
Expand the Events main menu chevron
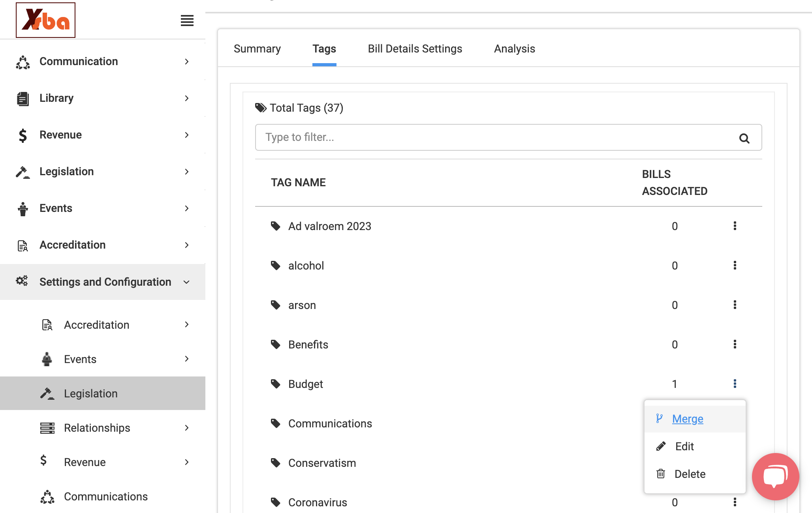point(187,208)
